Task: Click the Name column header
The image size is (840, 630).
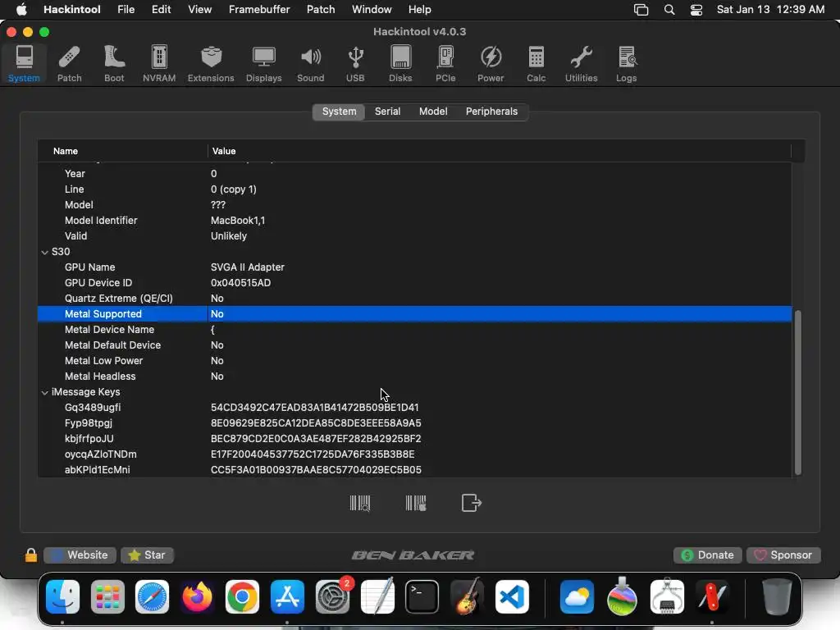Action: tap(123, 151)
